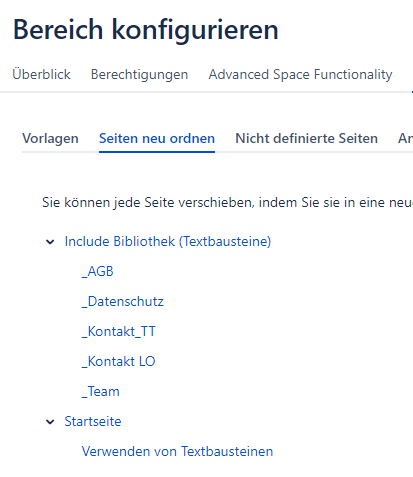Select the _AGB page in the tree

pos(98,271)
